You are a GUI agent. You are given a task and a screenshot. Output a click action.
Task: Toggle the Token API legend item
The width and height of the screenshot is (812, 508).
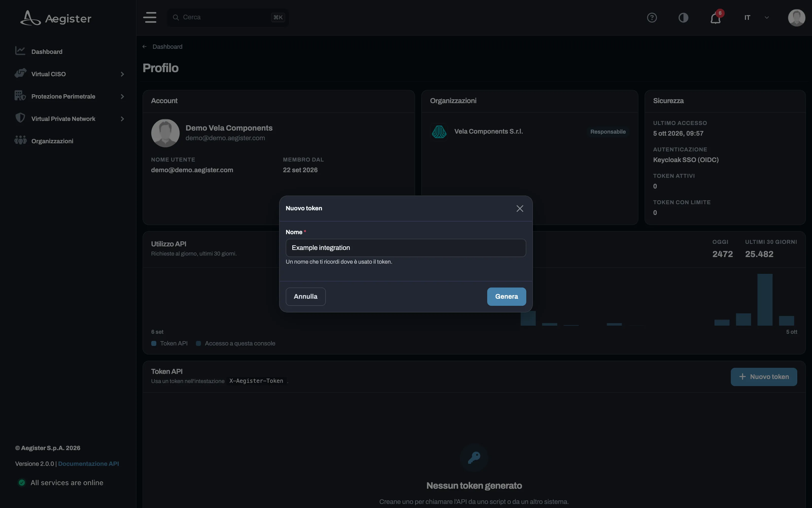point(170,343)
